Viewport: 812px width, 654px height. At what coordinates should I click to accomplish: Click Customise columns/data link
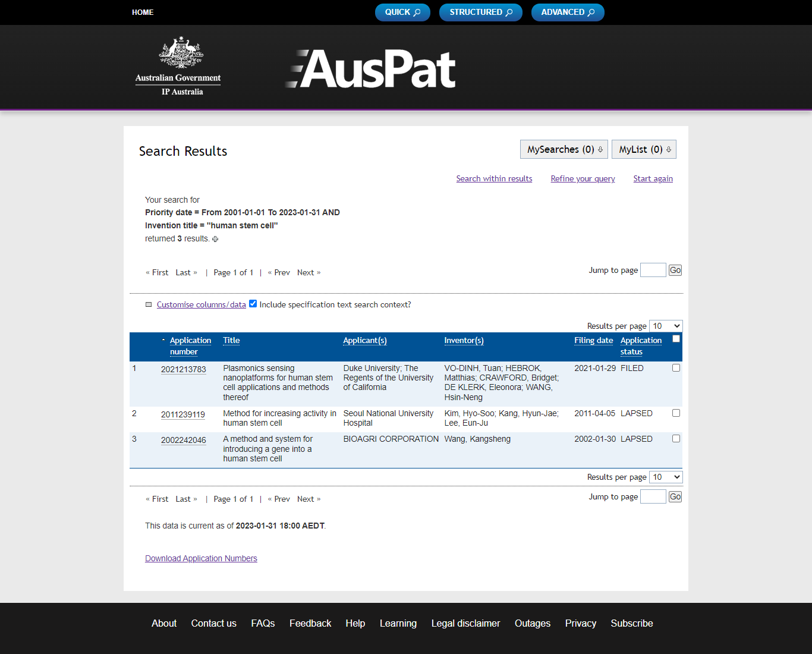point(202,304)
